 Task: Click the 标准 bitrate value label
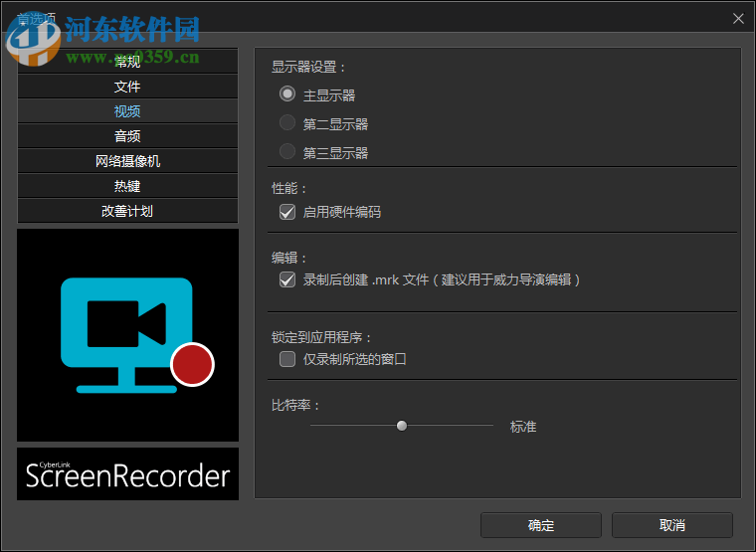(x=523, y=427)
